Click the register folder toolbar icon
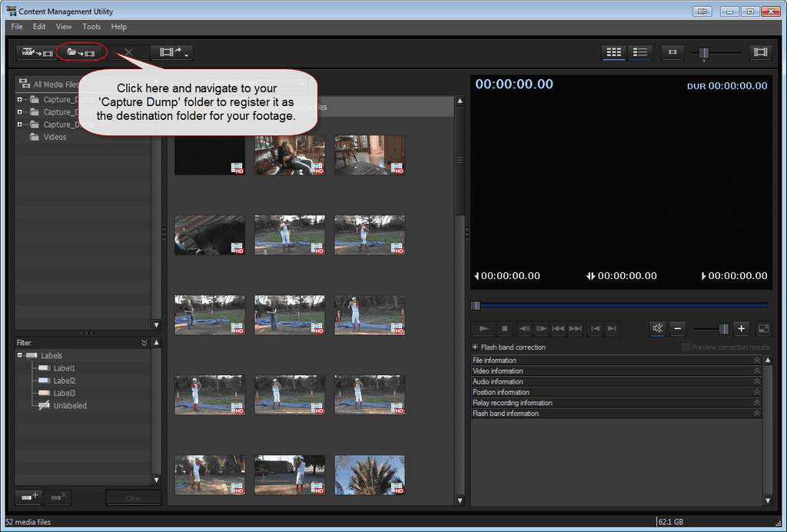Viewport: 787px width, 532px height. [x=81, y=53]
